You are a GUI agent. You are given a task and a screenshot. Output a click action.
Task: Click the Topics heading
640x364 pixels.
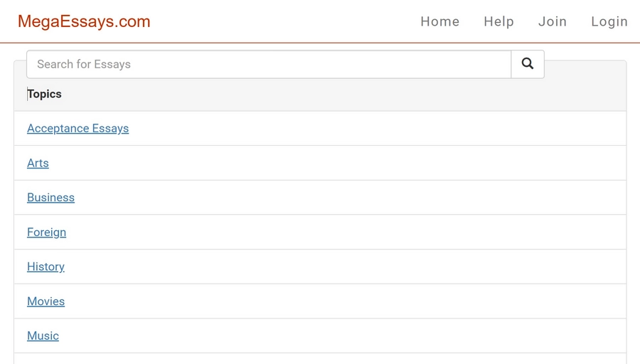pyautogui.click(x=45, y=94)
